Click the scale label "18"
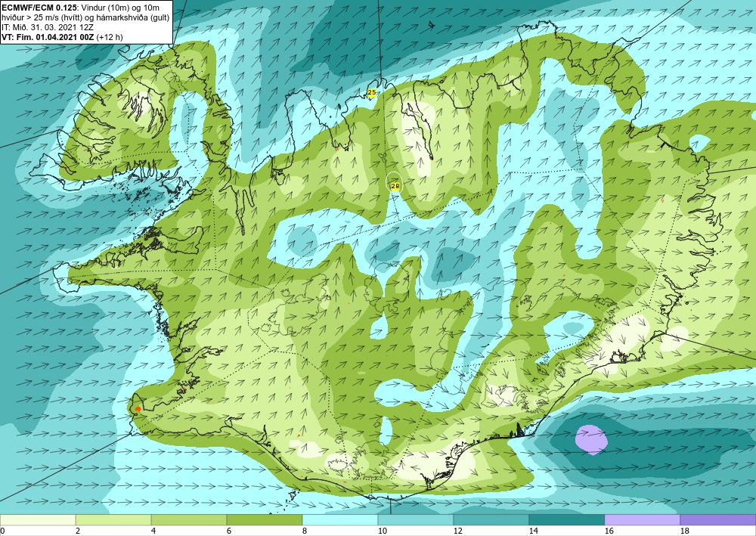The height and width of the screenshot is (536, 756). [x=683, y=531]
